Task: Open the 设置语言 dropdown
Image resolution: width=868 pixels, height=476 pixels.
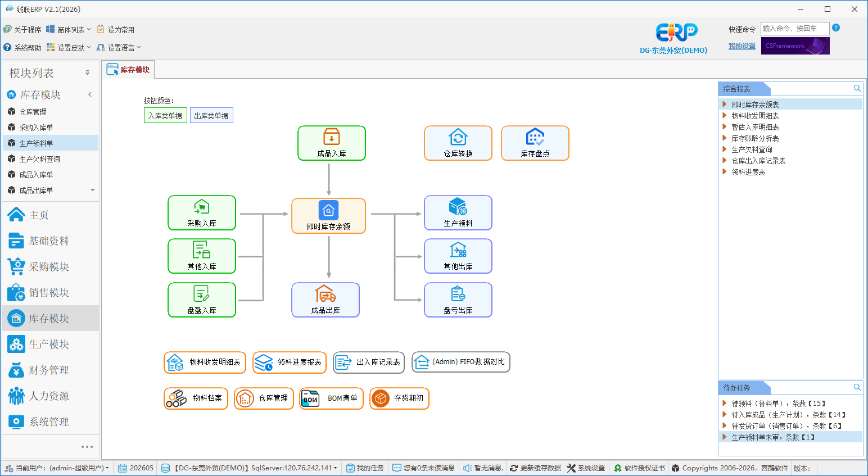Action: tap(119, 48)
